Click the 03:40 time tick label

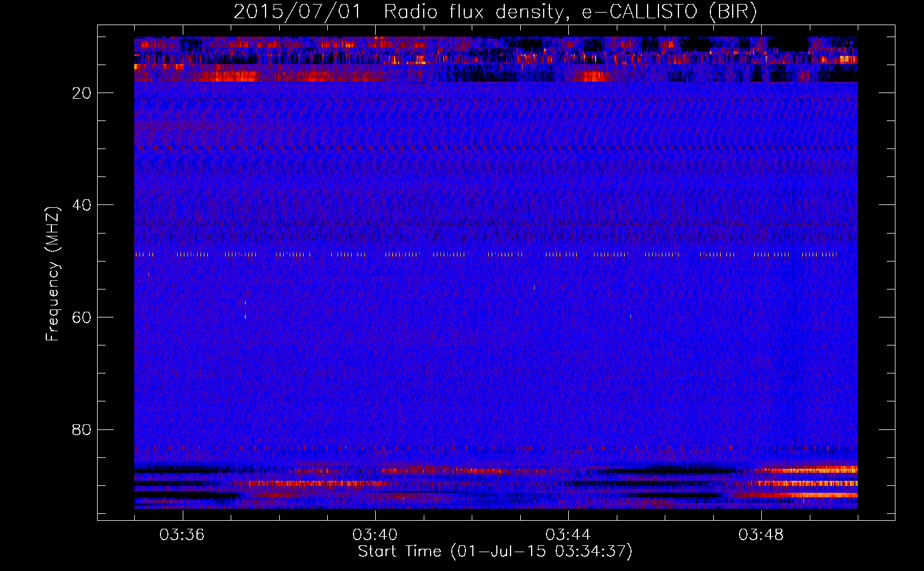point(375,535)
